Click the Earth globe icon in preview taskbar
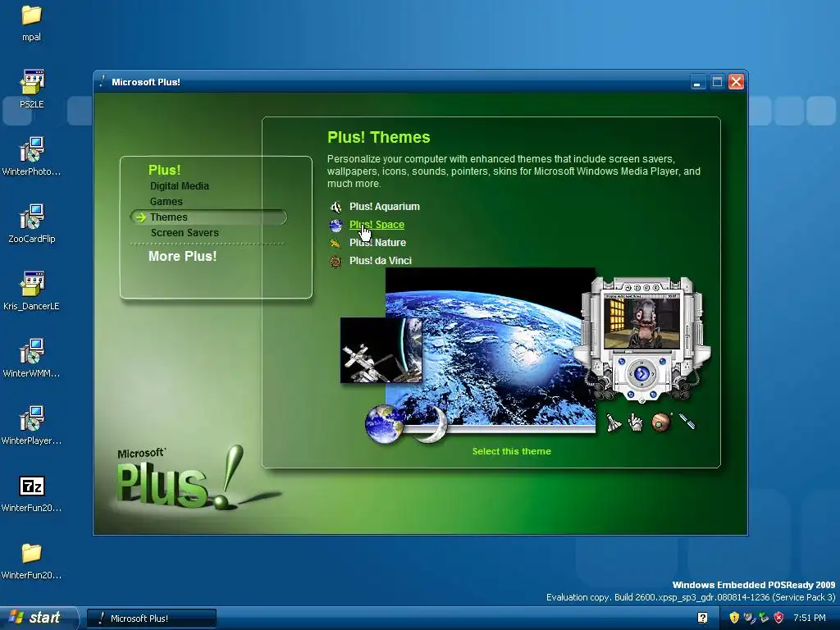 coord(384,424)
